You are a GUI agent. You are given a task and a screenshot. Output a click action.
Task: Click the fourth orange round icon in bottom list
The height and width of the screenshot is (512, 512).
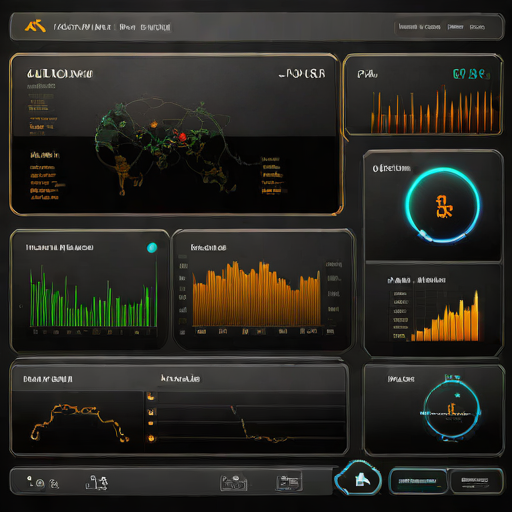pyautogui.click(x=151, y=438)
